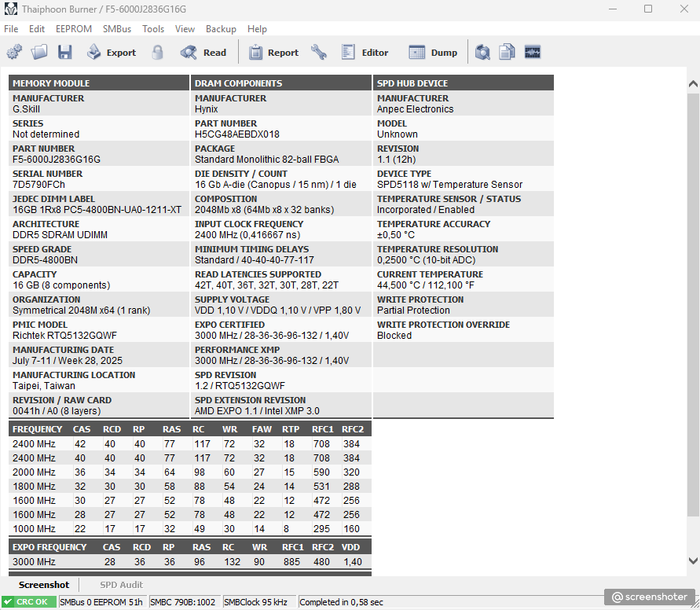Click the 2000 MHz frequency row

(x=190, y=472)
